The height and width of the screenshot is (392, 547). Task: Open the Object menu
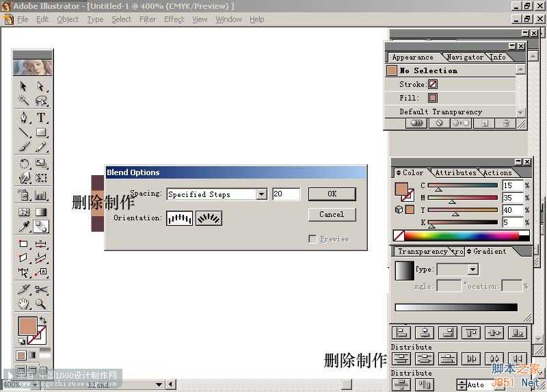pos(68,19)
